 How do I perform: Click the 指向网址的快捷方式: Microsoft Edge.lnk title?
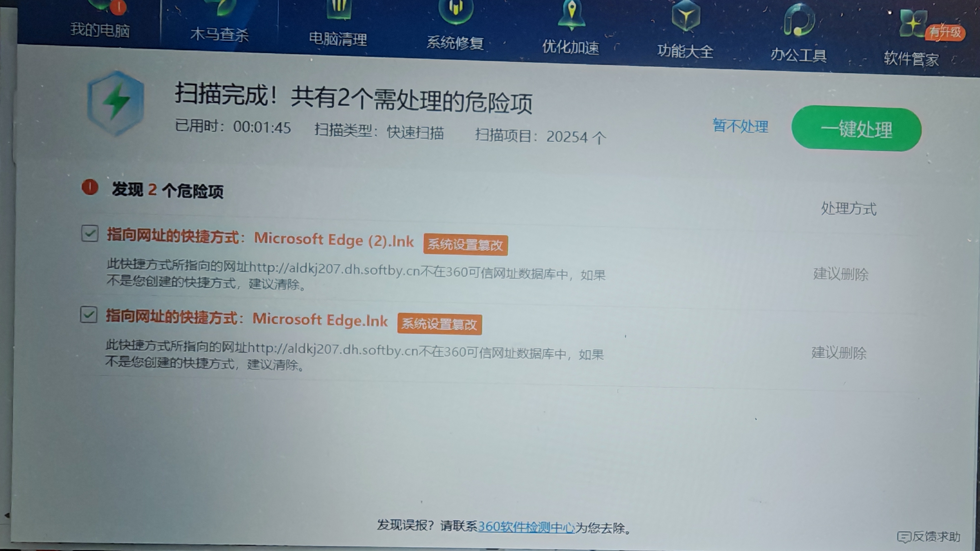click(x=246, y=318)
